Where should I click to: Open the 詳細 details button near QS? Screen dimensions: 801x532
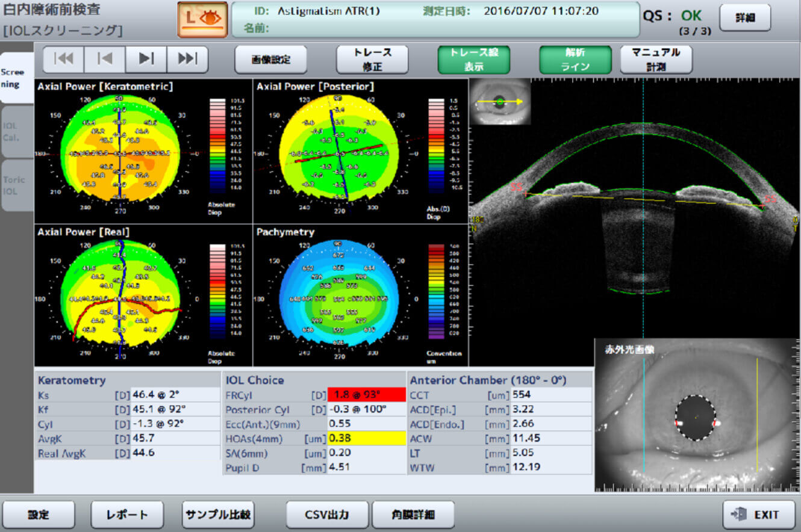point(744,18)
